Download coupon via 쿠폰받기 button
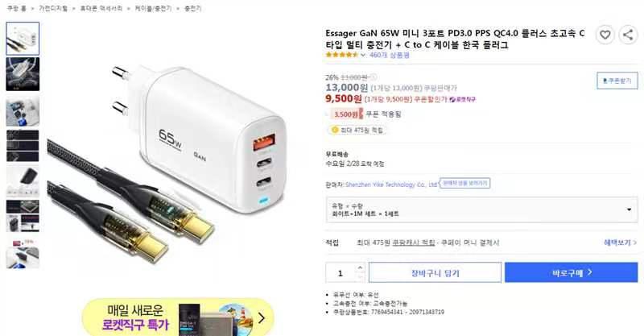The image size is (644, 336). click(x=617, y=81)
